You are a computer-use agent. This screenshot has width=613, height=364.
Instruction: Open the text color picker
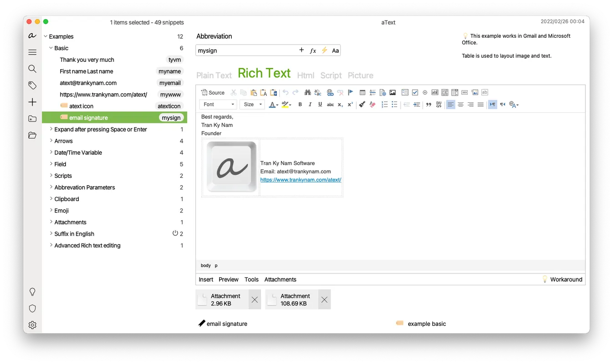point(273,104)
